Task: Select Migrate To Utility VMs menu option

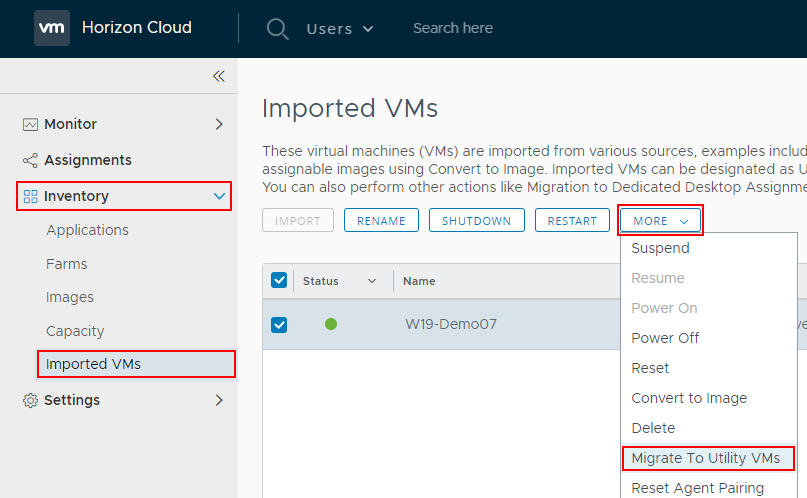Action: (x=707, y=458)
